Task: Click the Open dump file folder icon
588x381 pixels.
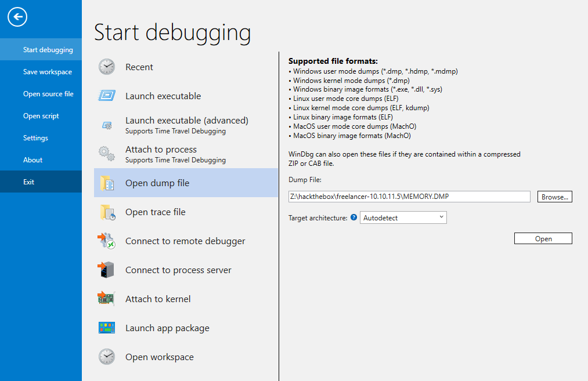Action: pos(107,183)
